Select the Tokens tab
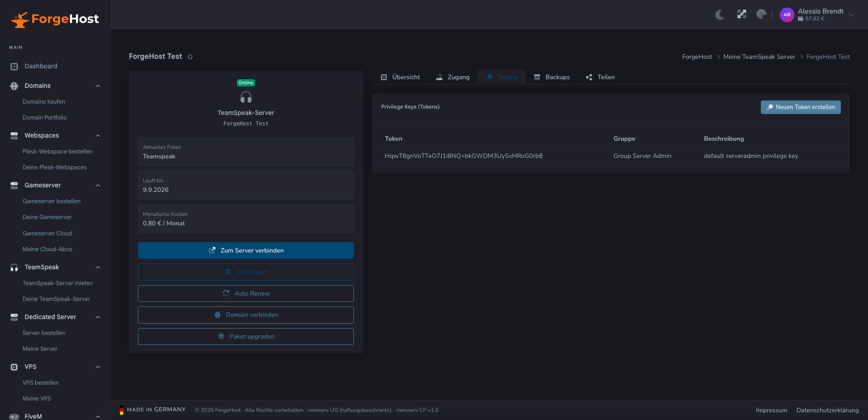 [x=501, y=77]
